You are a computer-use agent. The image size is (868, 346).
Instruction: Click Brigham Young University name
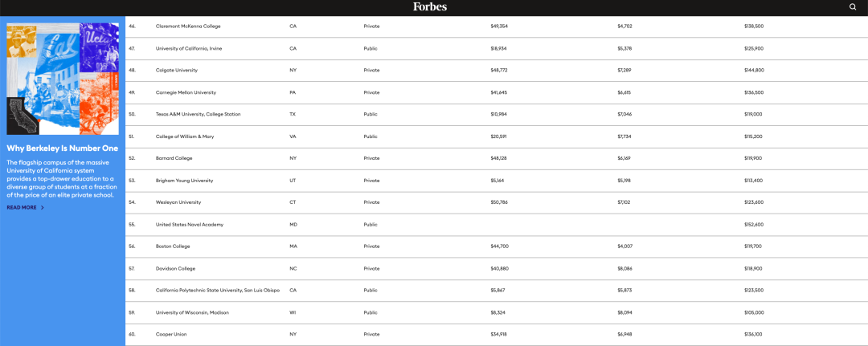[184, 181]
